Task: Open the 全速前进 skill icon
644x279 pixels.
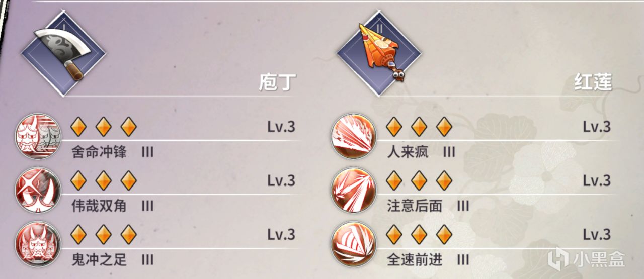Action: point(353,244)
